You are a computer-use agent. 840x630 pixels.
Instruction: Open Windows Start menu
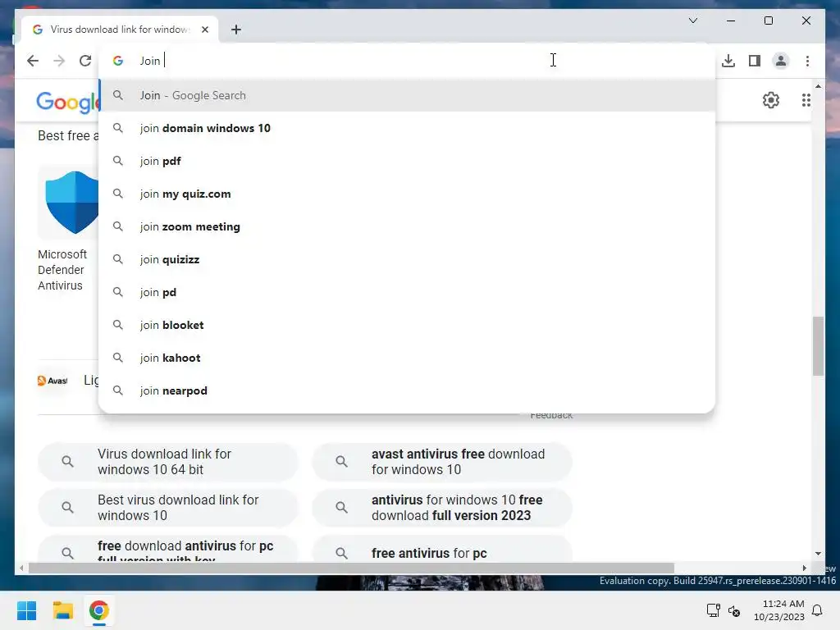(26, 610)
